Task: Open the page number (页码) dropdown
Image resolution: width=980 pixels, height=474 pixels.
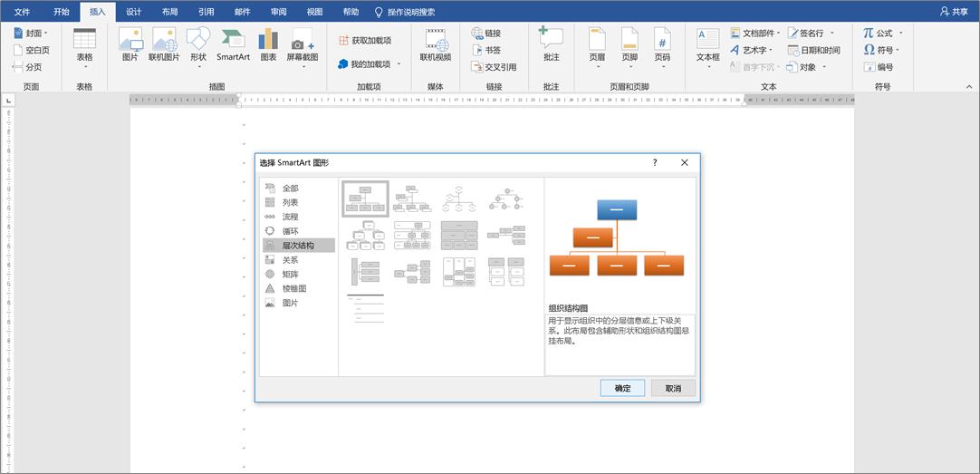Action: click(x=662, y=49)
